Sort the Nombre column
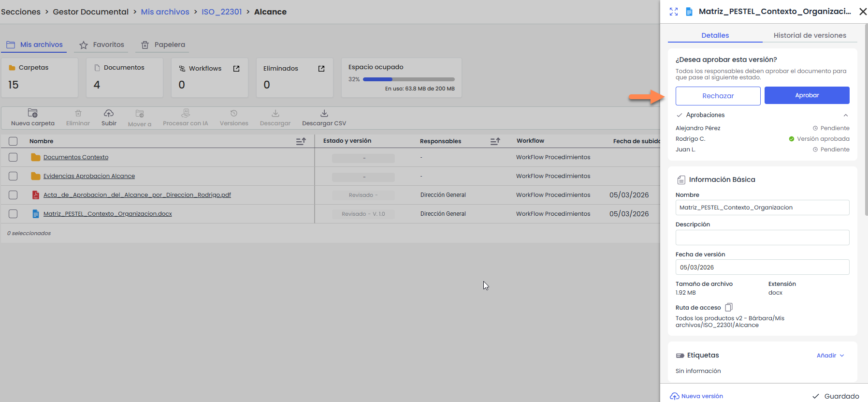 [x=301, y=141]
